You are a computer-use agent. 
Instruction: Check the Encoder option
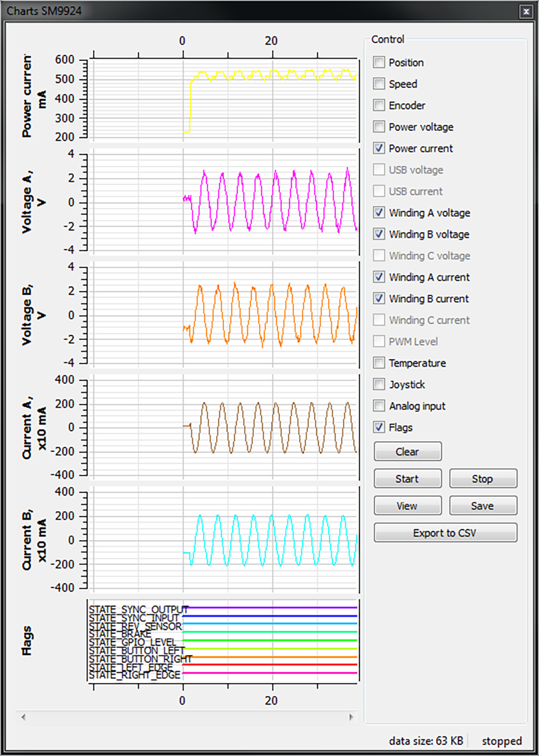378,105
